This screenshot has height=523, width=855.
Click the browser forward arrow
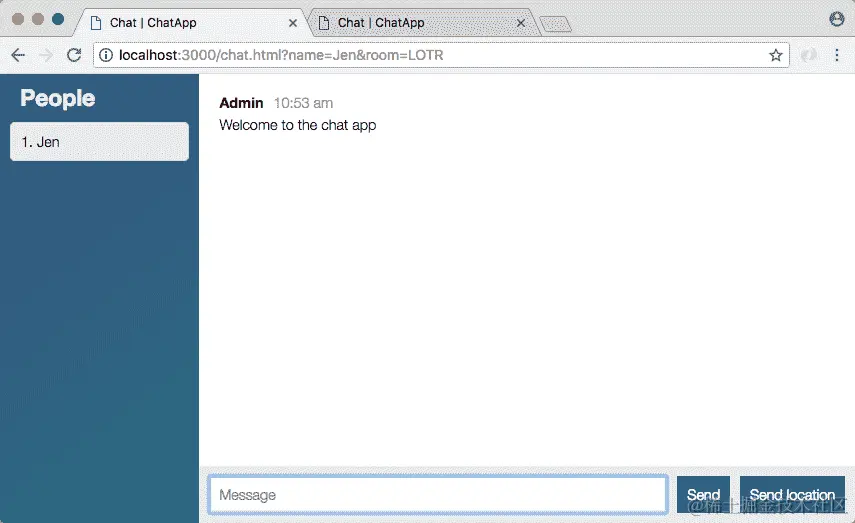(46, 55)
